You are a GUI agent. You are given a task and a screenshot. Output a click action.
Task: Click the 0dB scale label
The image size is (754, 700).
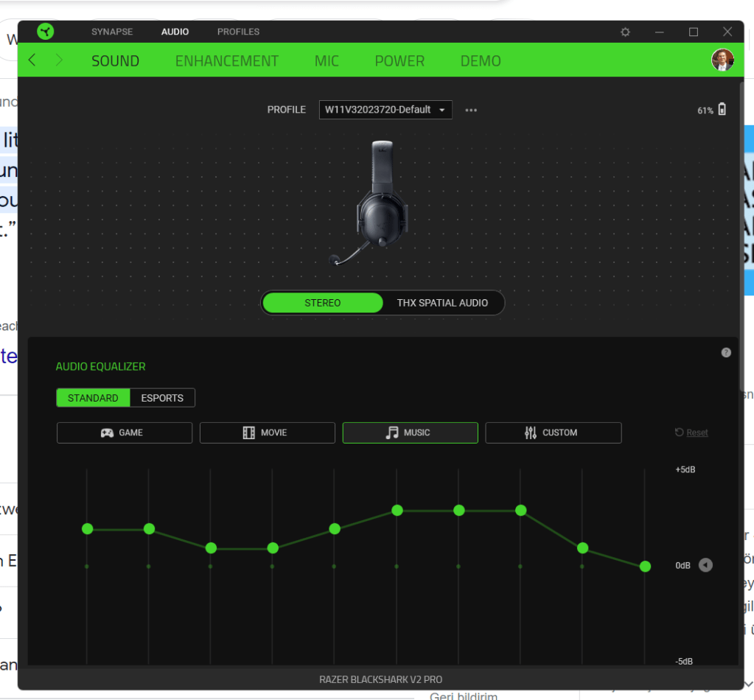tap(683, 565)
